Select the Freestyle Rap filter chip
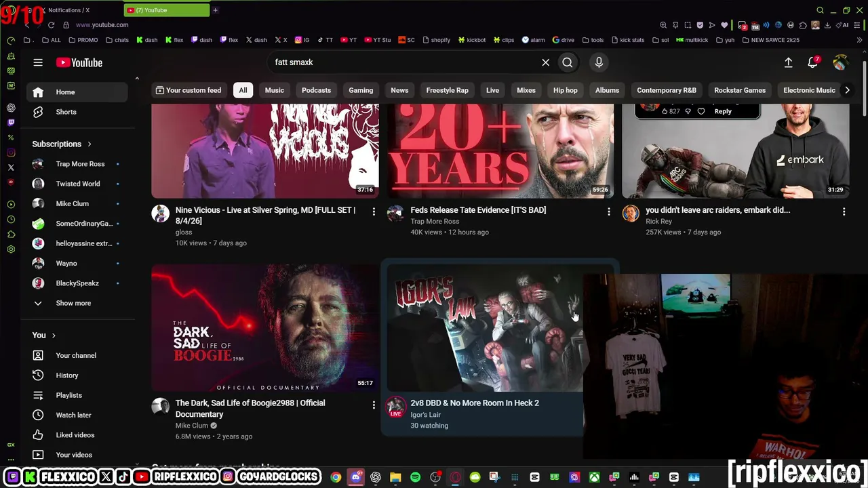Viewport: 868px width, 488px height. tap(448, 90)
